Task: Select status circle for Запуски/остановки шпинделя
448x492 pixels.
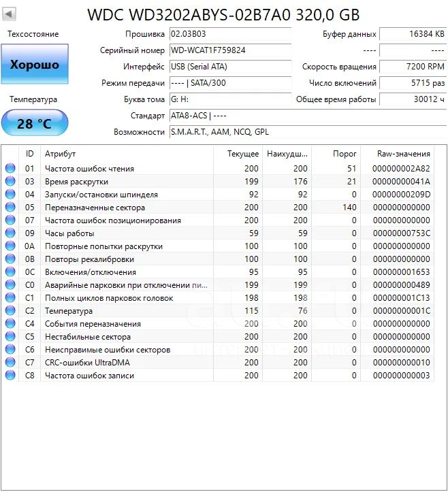Action: click(x=10, y=194)
